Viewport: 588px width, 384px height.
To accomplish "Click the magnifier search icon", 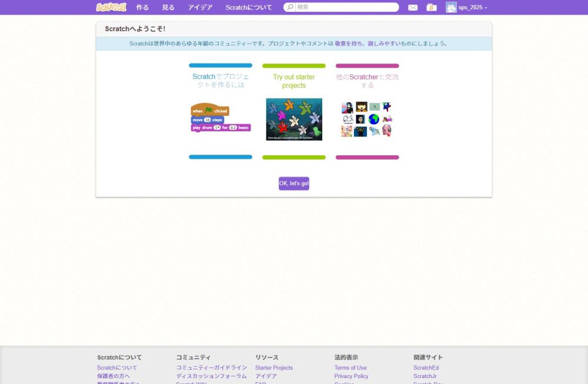I will [290, 7].
